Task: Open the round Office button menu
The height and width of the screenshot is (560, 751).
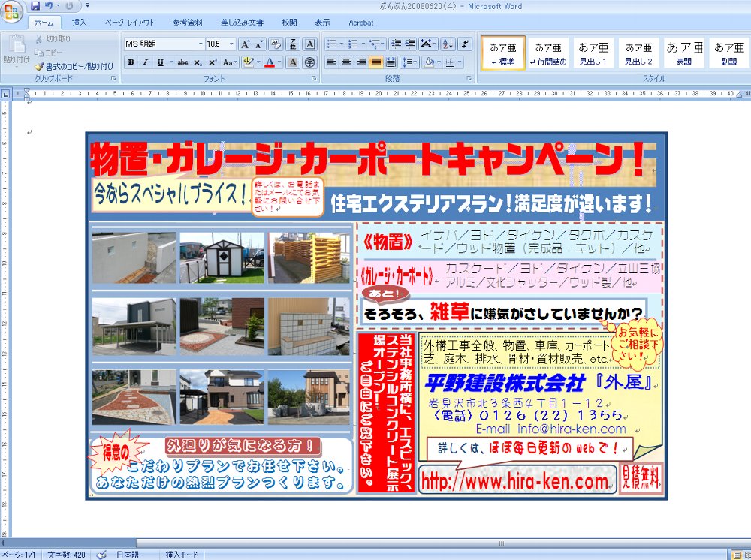Action: click(11, 11)
